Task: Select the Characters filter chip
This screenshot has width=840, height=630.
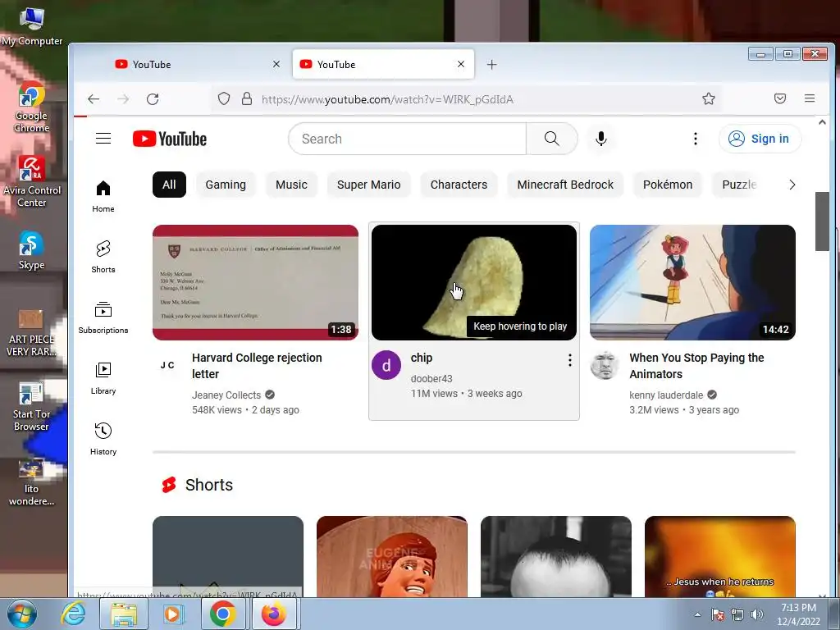Action: point(459,185)
